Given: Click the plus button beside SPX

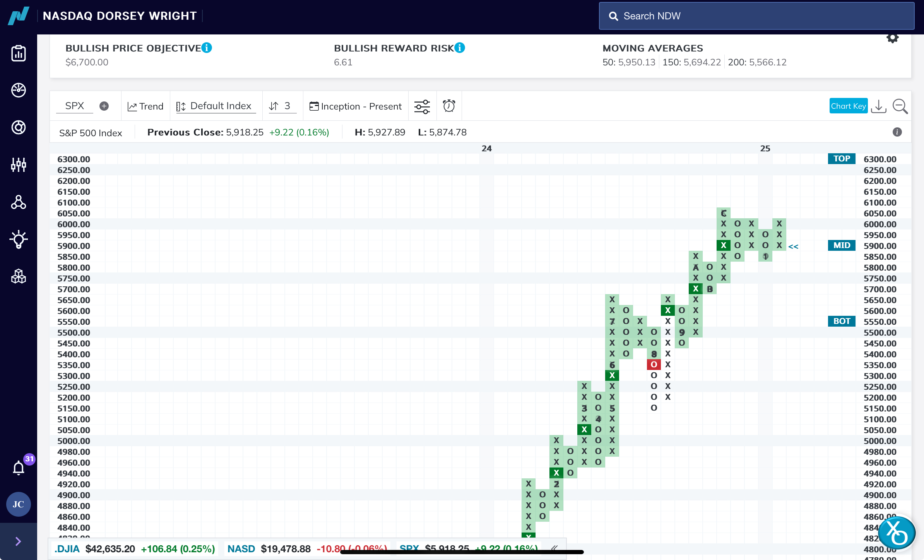Looking at the screenshot, I should pos(104,106).
